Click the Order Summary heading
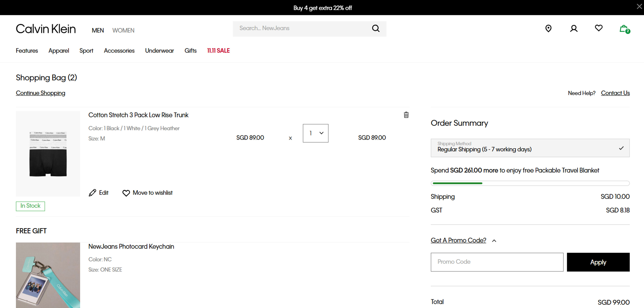The width and height of the screenshot is (644, 308). pyautogui.click(x=459, y=123)
